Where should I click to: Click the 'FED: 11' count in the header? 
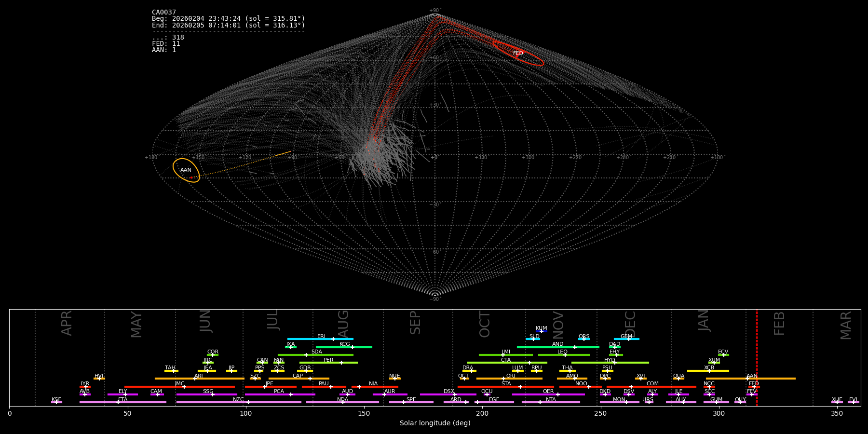[x=166, y=44]
